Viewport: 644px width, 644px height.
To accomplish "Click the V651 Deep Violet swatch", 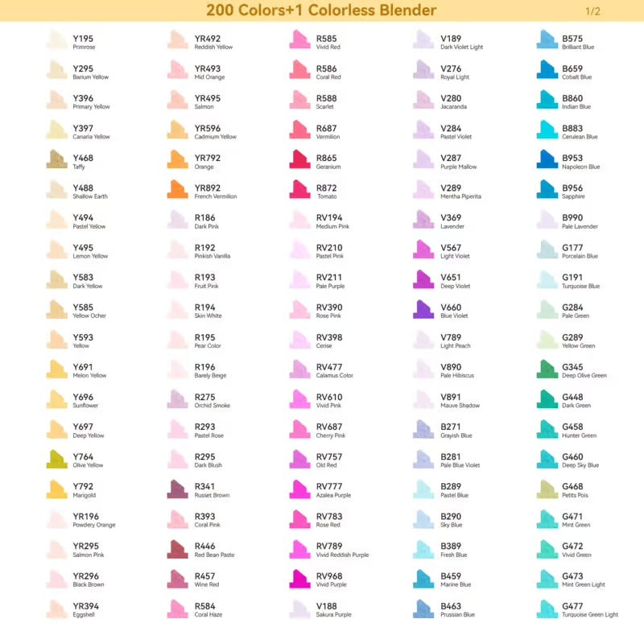I will [x=423, y=279].
